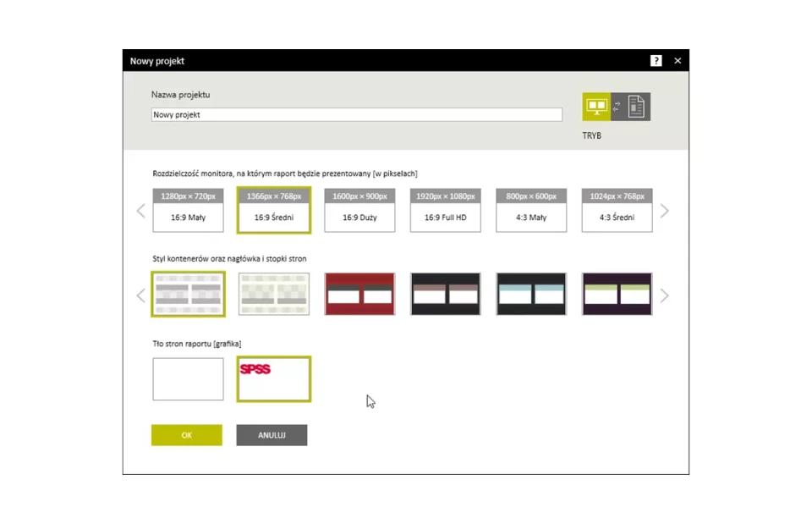Screen dimensions: 812x524
Task: Show previous container styles with left arrow
Action: [x=140, y=295]
